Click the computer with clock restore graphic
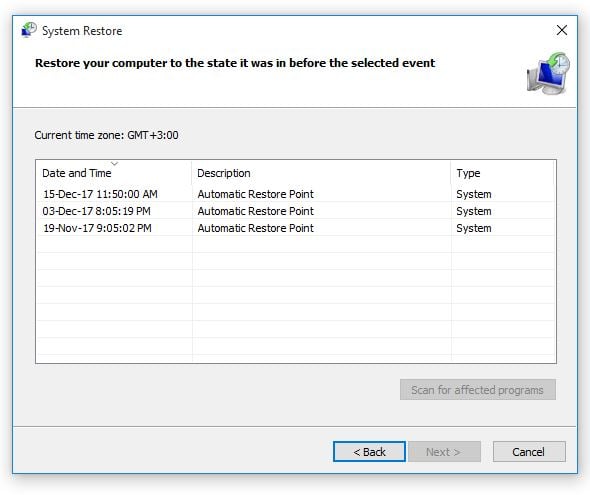The width and height of the screenshot is (590, 495). 548,73
